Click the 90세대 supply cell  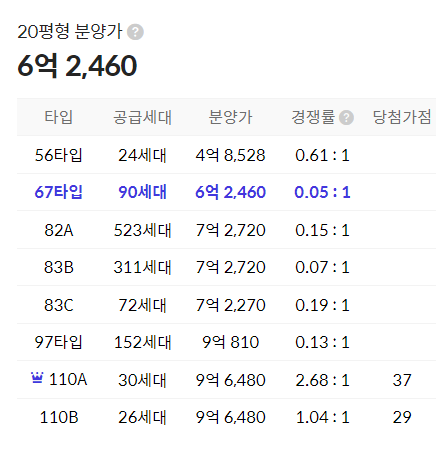coord(142,192)
